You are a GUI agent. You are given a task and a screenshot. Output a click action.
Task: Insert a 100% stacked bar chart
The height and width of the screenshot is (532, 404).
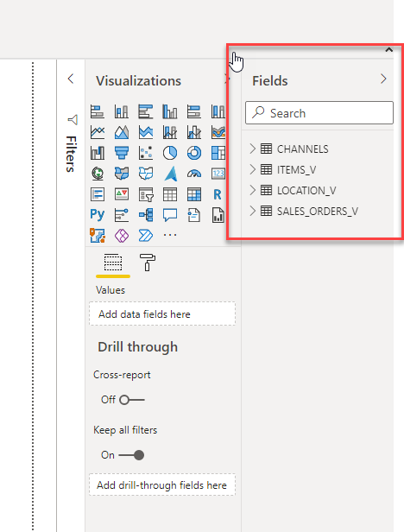194,111
